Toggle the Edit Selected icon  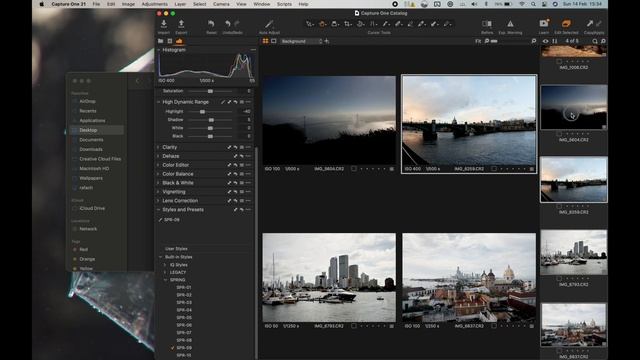point(566,23)
